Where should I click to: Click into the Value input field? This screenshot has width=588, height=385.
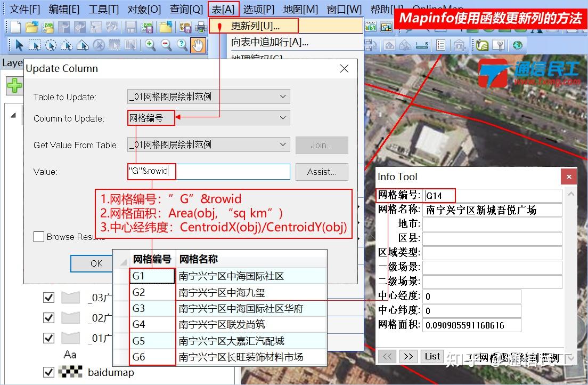tap(208, 171)
